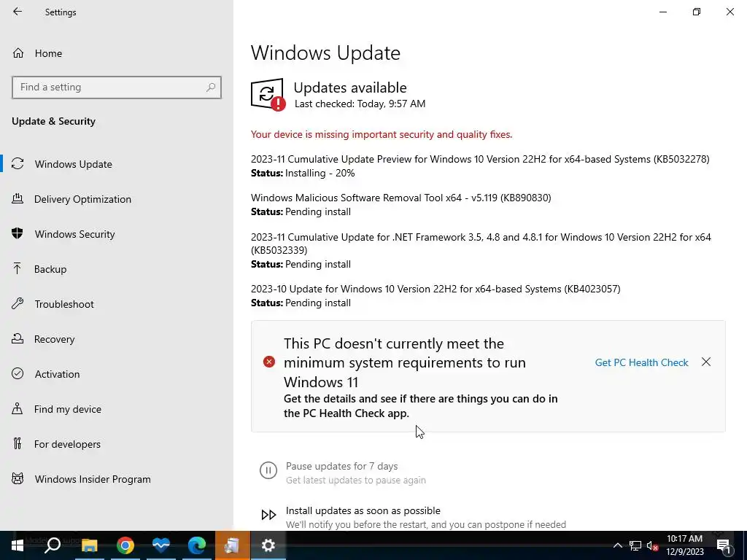
Task: Open Find my device
Action: click(x=68, y=409)
